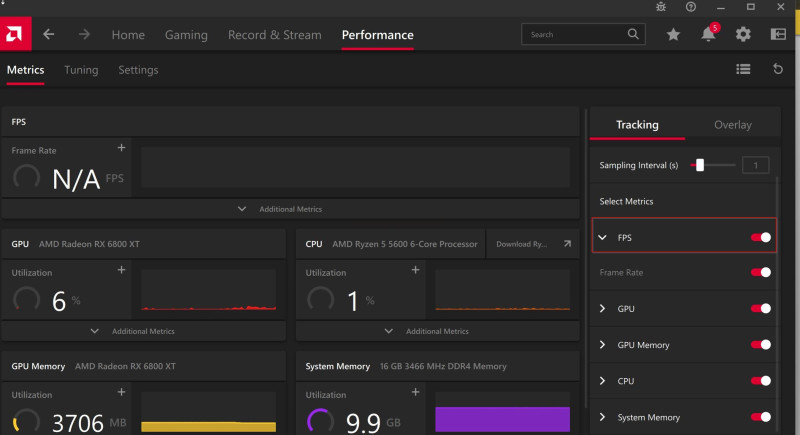The width and height of the screenshot is (800, 435).
Task: Expand Additional Metrics under CPU
Action: coord(437,331)
